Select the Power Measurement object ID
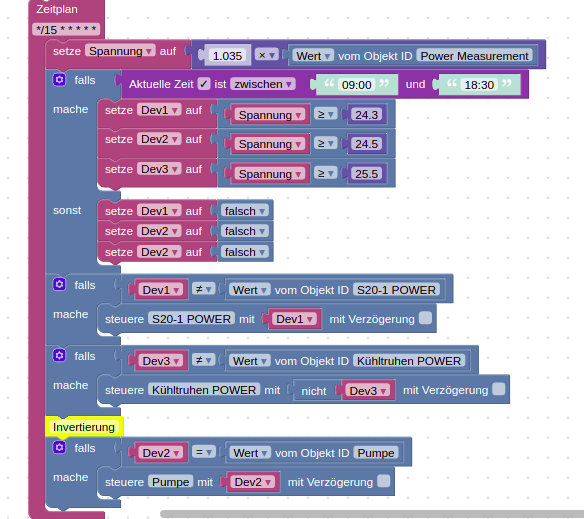Image resolution: width=584 pixels, height=519 pixels. 474,56
